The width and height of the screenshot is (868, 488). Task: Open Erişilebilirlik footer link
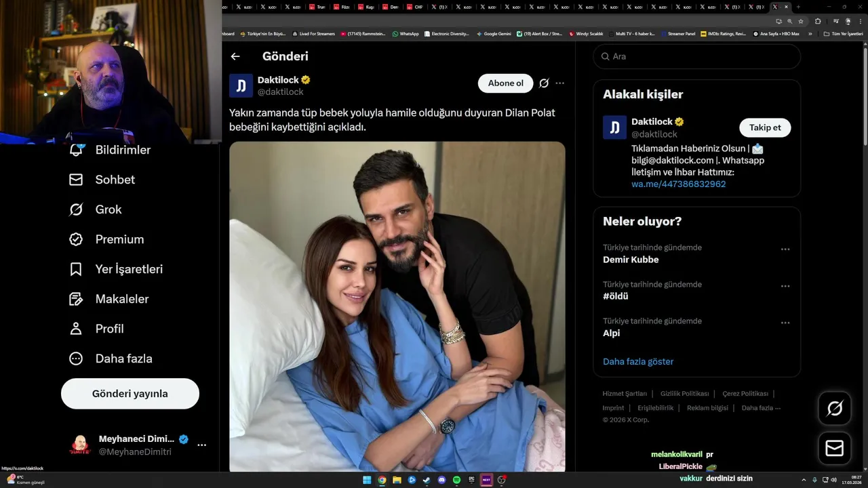point(655,408)
